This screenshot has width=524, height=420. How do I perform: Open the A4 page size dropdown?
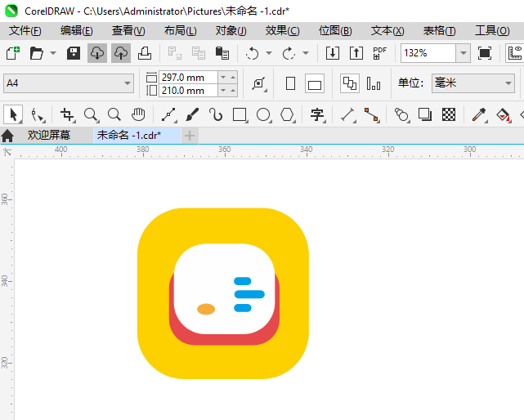[x=69, y=83]
